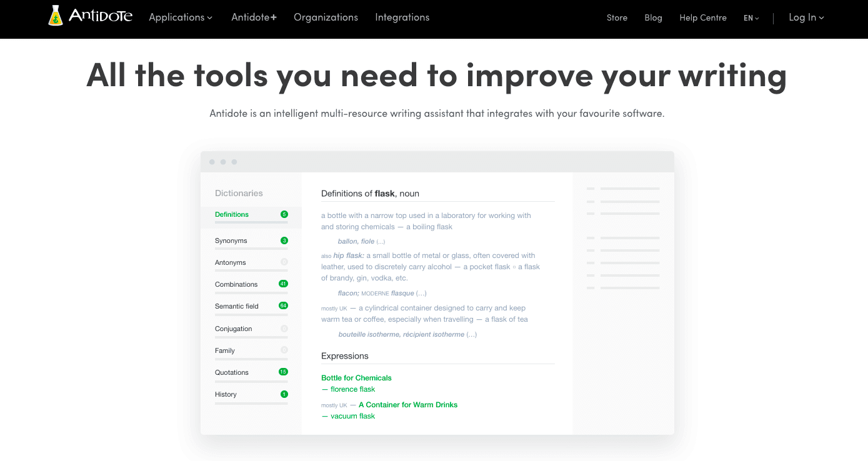Open the Organizations menu item
868x461 pixels.
(326, 17)
